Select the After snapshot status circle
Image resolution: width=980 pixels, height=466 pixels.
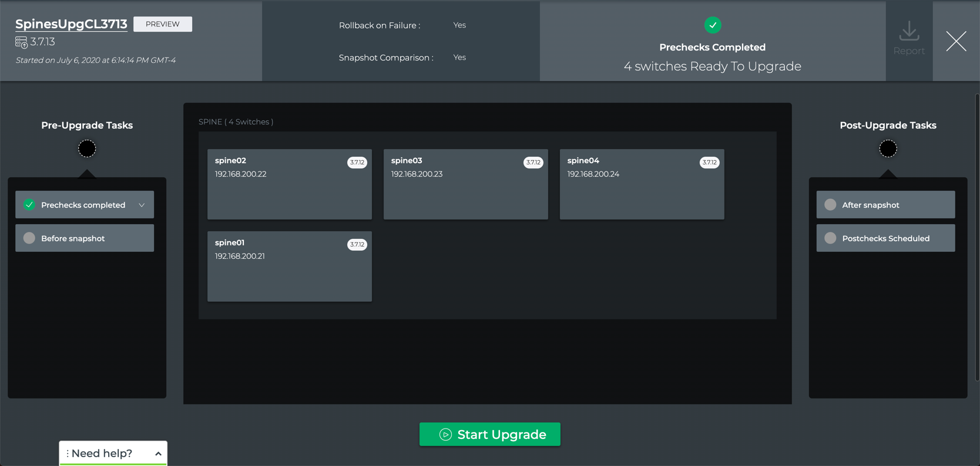[830, 205]
